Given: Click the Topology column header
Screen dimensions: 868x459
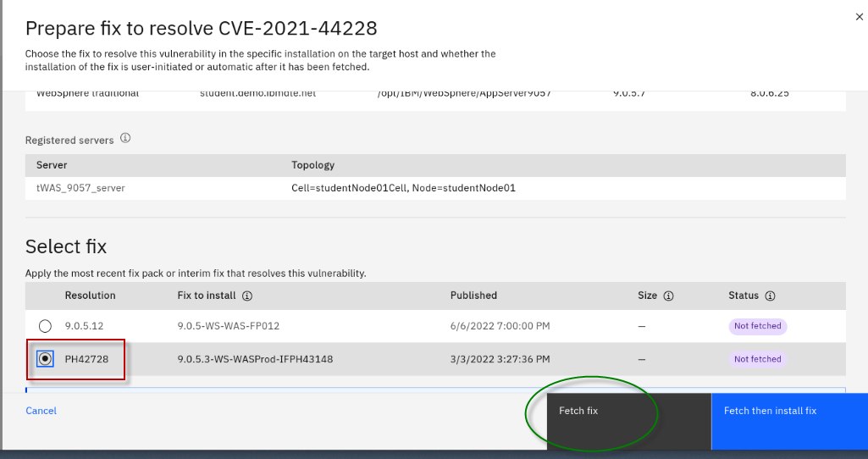Looking at the screenshot, I should coord(312,165).
